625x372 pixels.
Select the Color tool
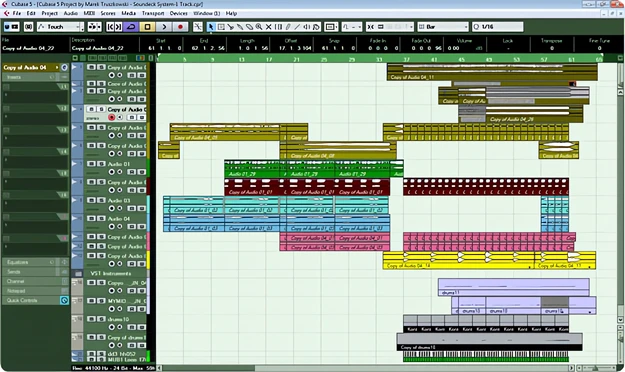(316, 27)
